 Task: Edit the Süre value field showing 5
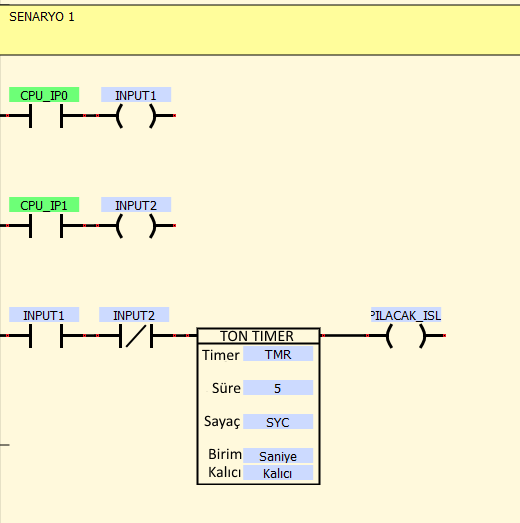click(x=278, y=388)
